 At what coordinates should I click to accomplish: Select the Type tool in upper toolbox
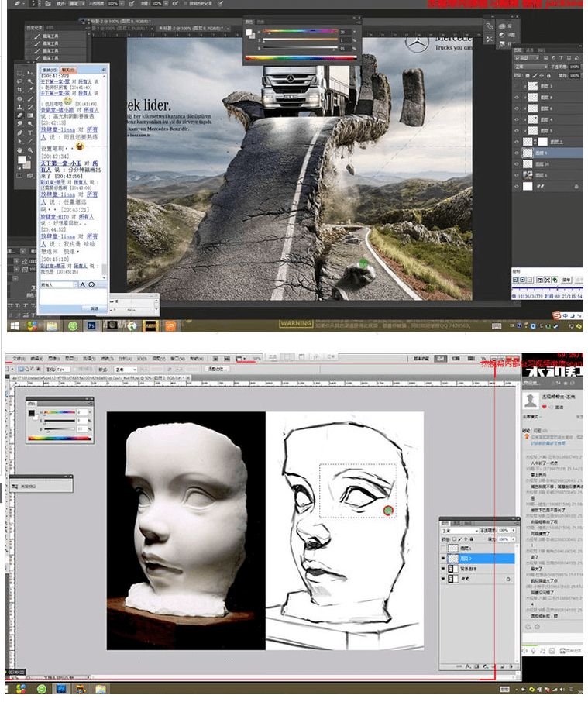(30, 133)
